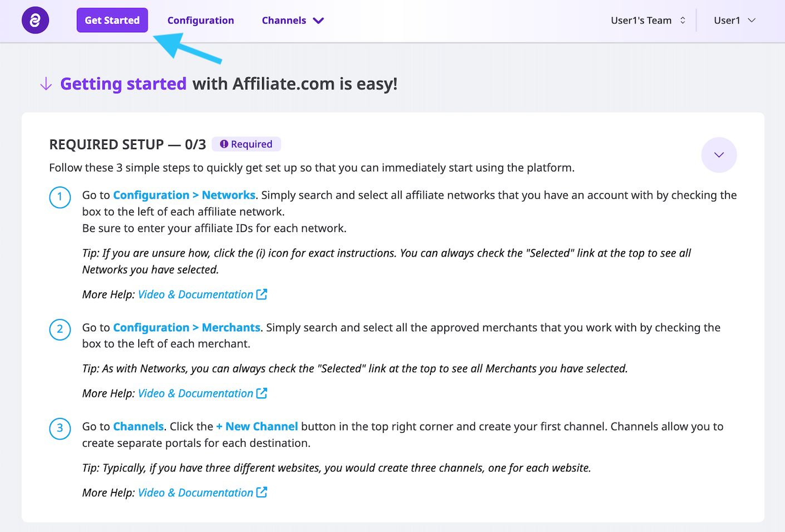
Task: Expand the User1 account menu
Action: coord(734,21)
